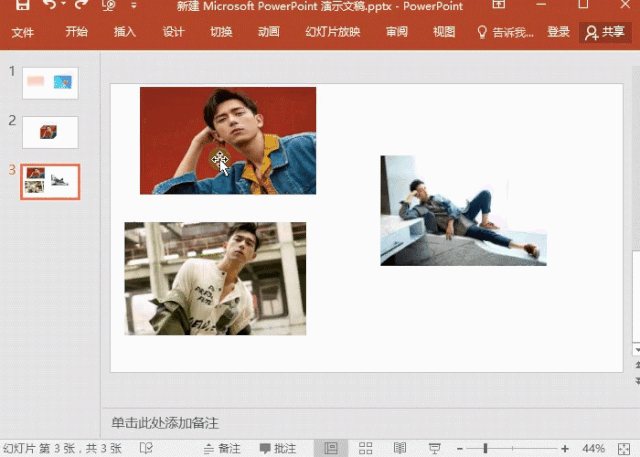Click the zoom slider handle

pyautogui.click(x=486, y=448)
